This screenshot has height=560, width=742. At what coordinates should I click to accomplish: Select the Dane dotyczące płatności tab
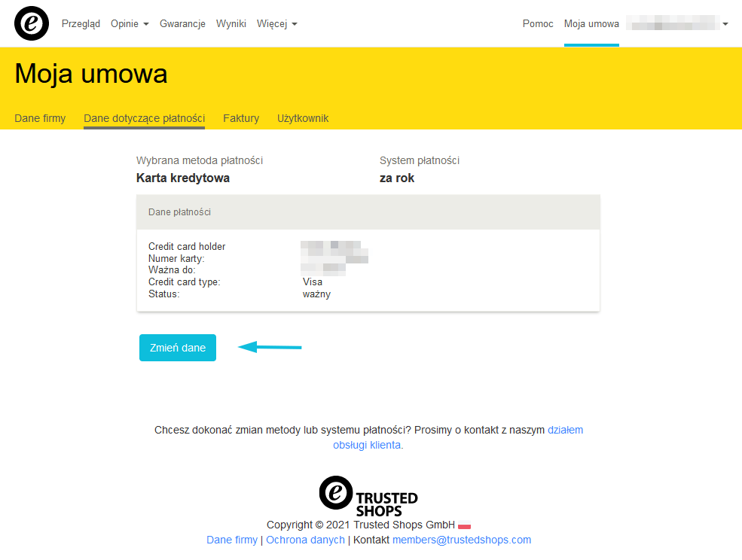(x=144, y=118)
